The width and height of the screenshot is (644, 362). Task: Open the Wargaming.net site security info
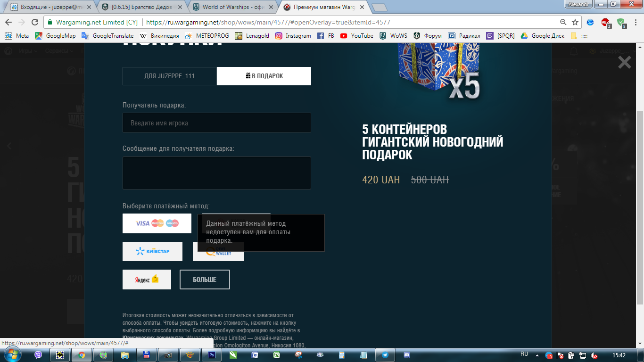[92, 22]
